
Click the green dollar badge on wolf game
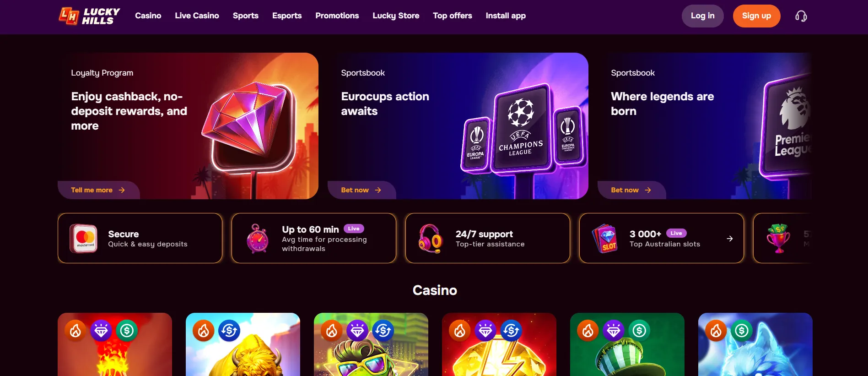742,330
